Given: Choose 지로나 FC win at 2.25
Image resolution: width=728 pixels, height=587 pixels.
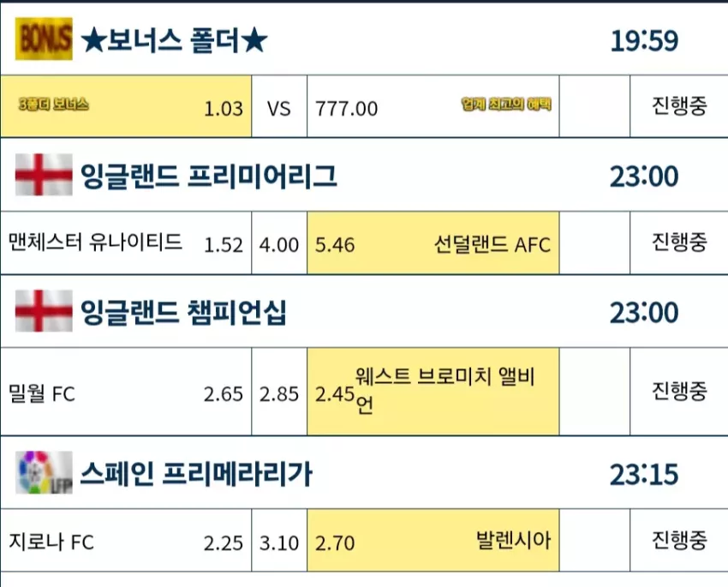Looking at the screenshot, I should (126, 541).
